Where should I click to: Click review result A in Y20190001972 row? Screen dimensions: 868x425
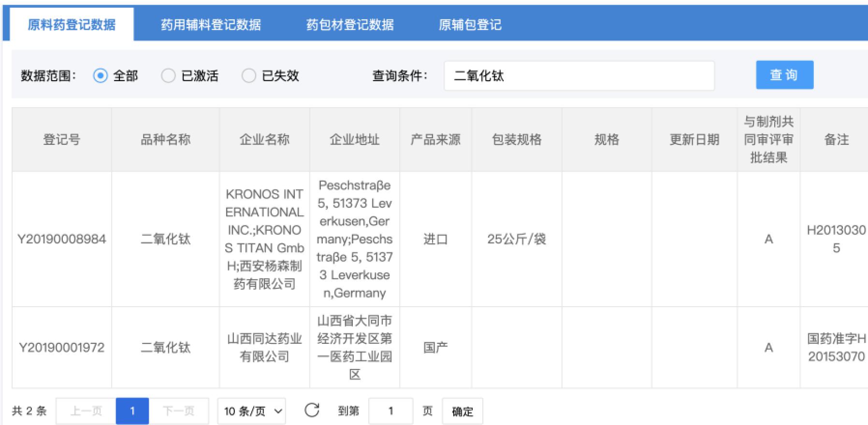point(768,347)
